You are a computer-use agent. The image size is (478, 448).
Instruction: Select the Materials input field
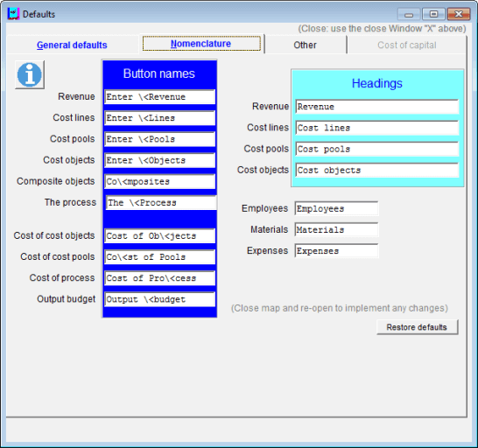(336, 229)
